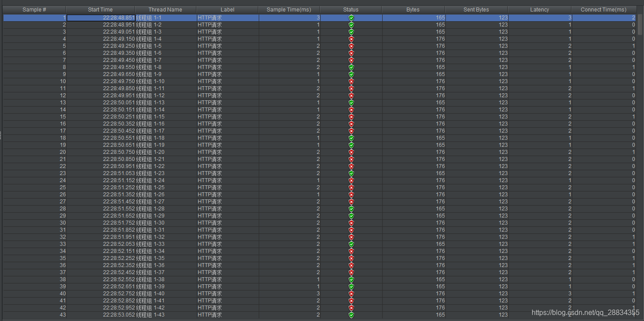
Task: Click the status icon for thread 线程组 1-2
Action: tap(351, 25)
